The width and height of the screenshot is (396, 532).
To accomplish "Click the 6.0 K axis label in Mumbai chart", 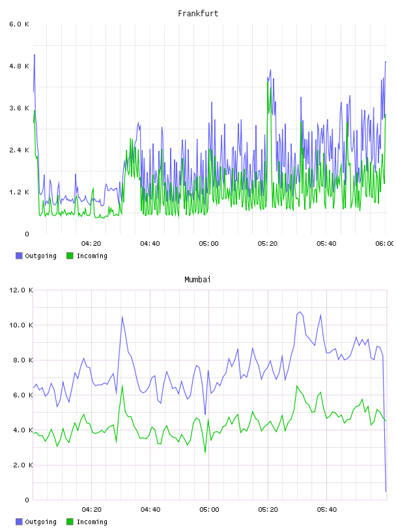I will (23, 395).
